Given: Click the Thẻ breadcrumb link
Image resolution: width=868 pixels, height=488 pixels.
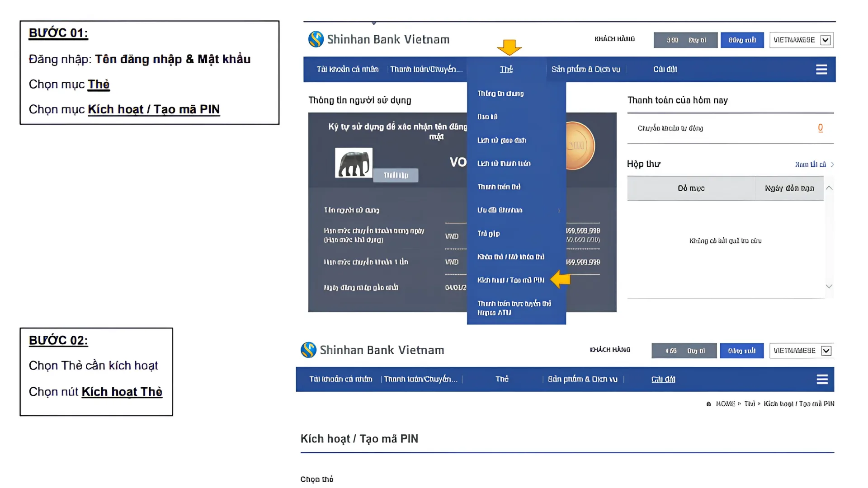Looking at the screenshot, I should pyautogui.click(x=750, y=404).
